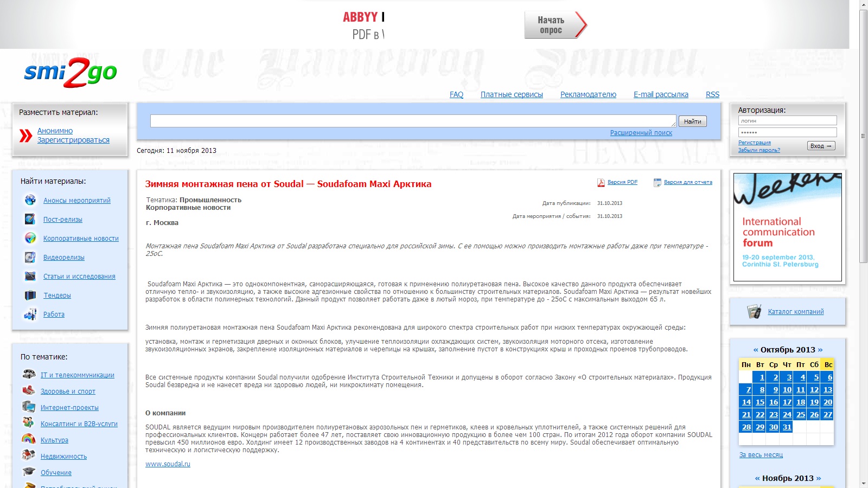Click the page vertical scrollbar thumb
The image size is (868, 488).
863,136
